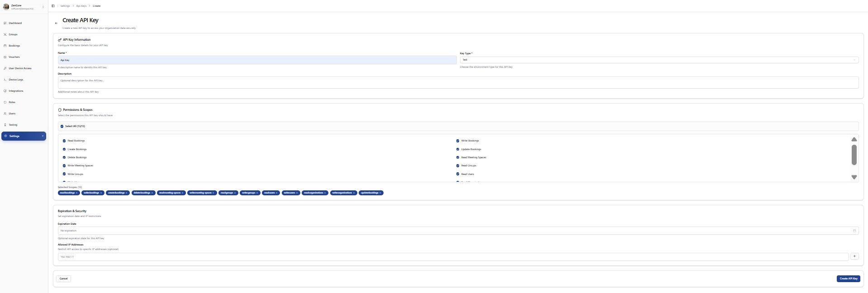Screen dimensions: 868x293
Task: Remove the read:organizations scope tag
Action: click(325, 193)
